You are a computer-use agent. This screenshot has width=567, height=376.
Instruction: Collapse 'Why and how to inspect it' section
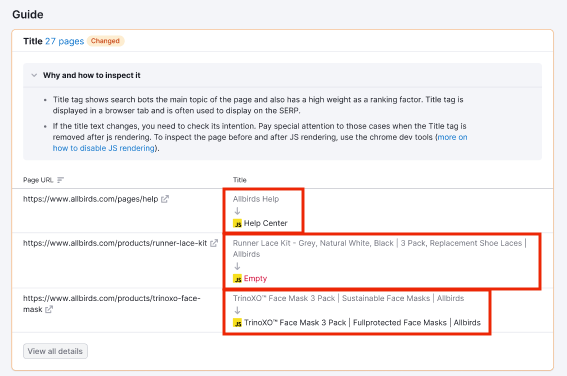click(34, 75)
